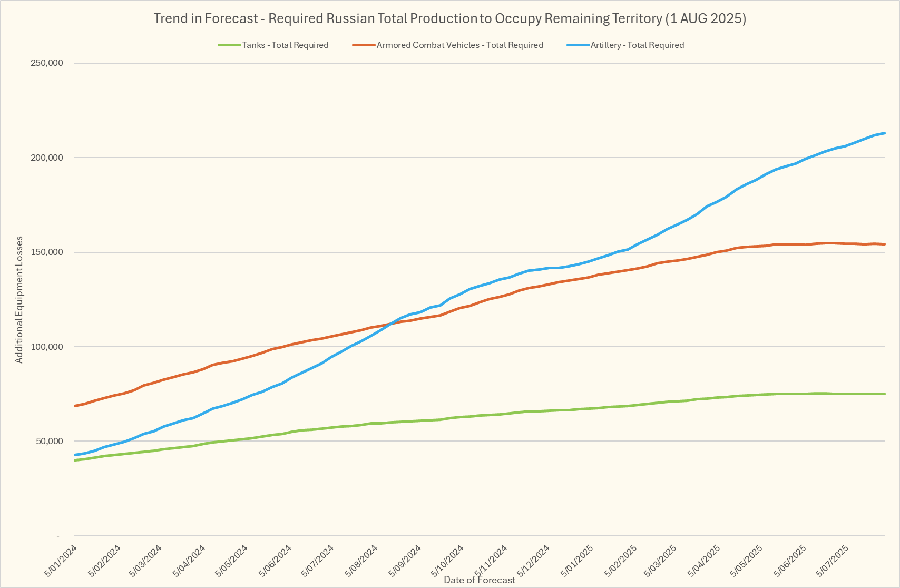Click the 100,000 y-axis label
Image resolution: width=900 pixels, height=588 pixels.
coord(48,347)
